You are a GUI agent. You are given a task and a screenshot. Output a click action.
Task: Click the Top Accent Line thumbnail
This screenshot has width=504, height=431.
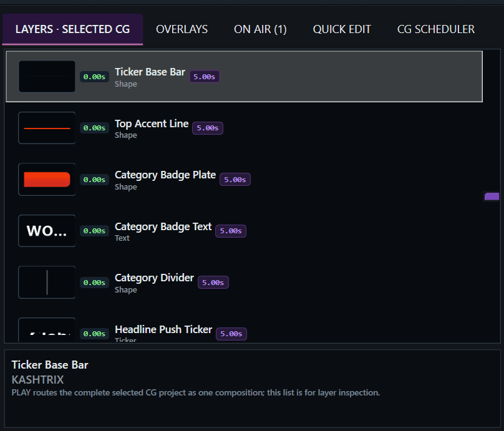click(47, 128)
